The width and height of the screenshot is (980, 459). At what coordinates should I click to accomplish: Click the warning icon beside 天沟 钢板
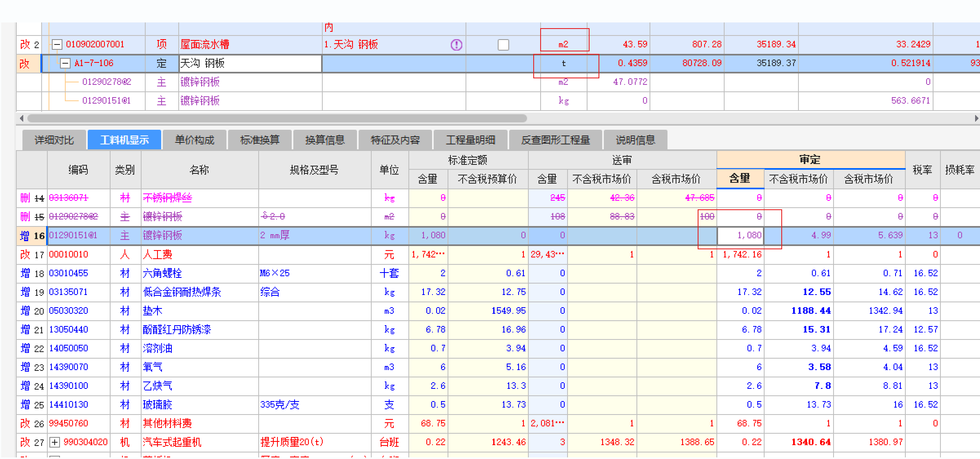point(456,45)
